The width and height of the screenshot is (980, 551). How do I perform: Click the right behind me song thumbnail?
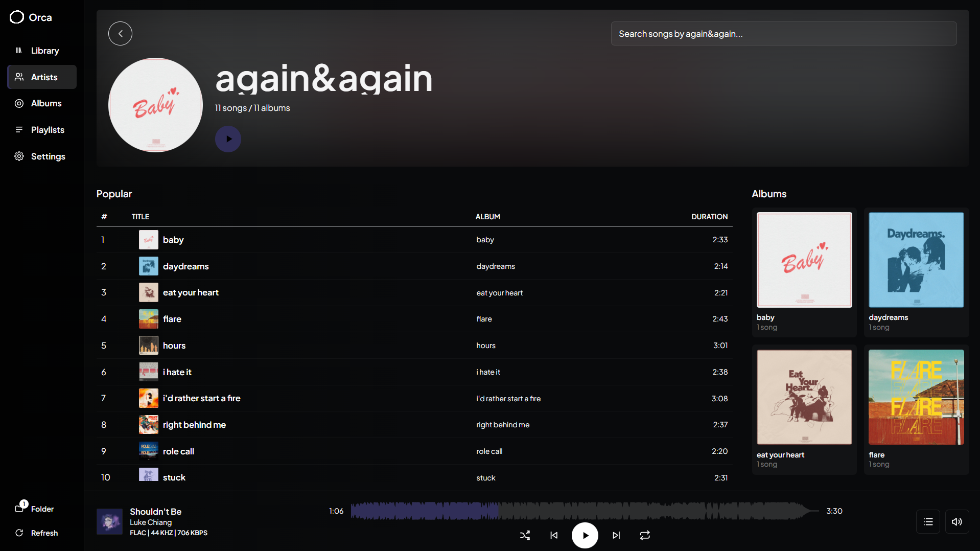point(149,425)
